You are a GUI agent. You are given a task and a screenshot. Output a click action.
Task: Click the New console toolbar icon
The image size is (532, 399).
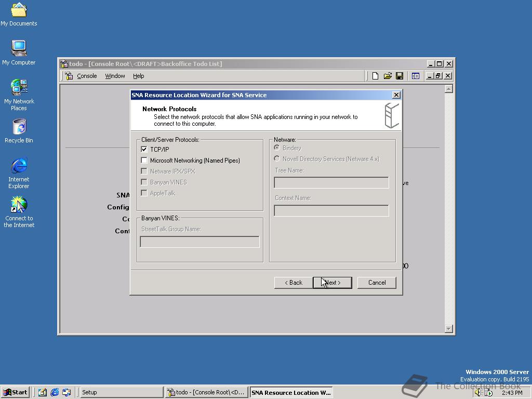click(375, 76)
